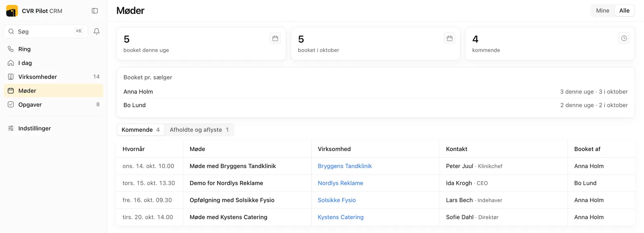Click the building icon beside Virksomheder
The height and width of the screenshot is (233, 644).
coord(11,77)
